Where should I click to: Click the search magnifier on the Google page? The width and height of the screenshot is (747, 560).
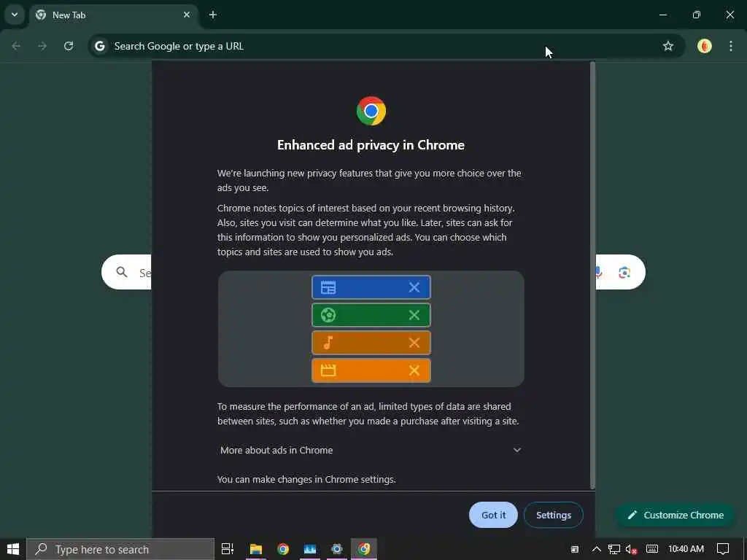[x=122, y=272]
